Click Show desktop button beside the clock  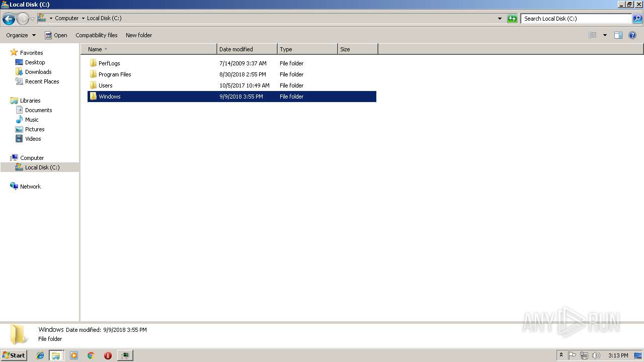637,355
